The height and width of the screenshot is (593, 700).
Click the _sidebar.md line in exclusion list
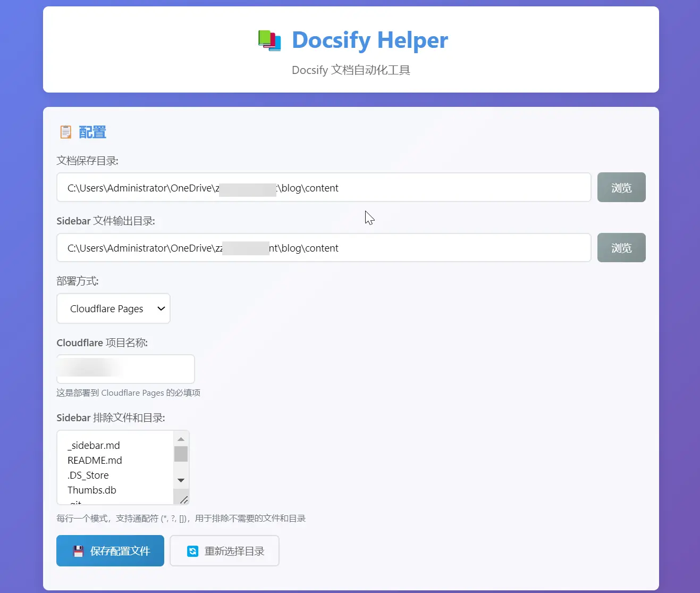[94, 445]
